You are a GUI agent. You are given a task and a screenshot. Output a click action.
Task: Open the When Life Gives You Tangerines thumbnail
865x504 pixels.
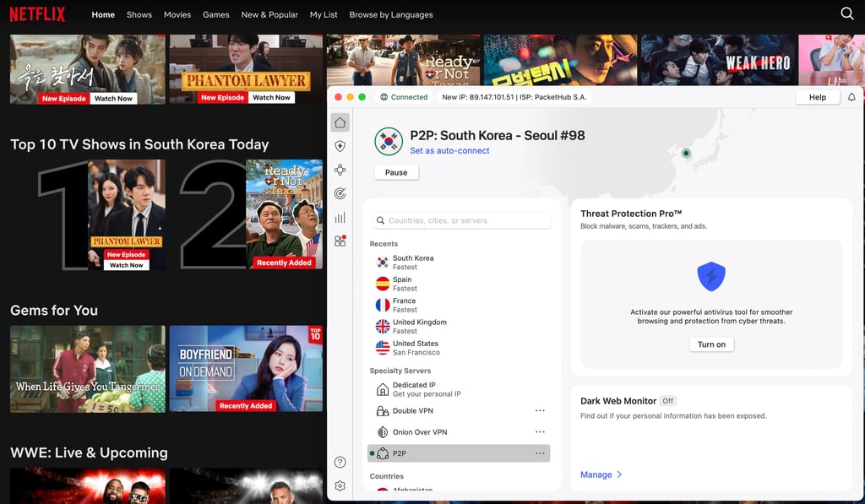(88, 368)
